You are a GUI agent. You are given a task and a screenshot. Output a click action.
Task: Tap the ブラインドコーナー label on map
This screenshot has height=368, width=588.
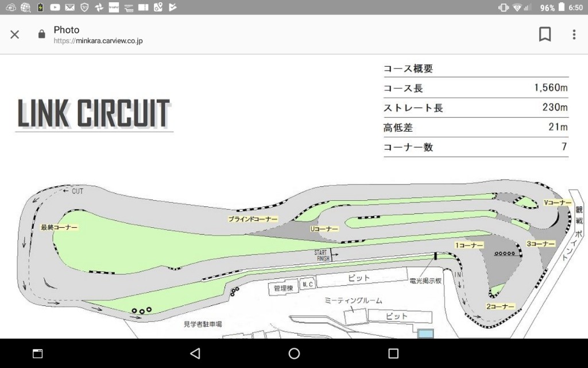[253, 219]
